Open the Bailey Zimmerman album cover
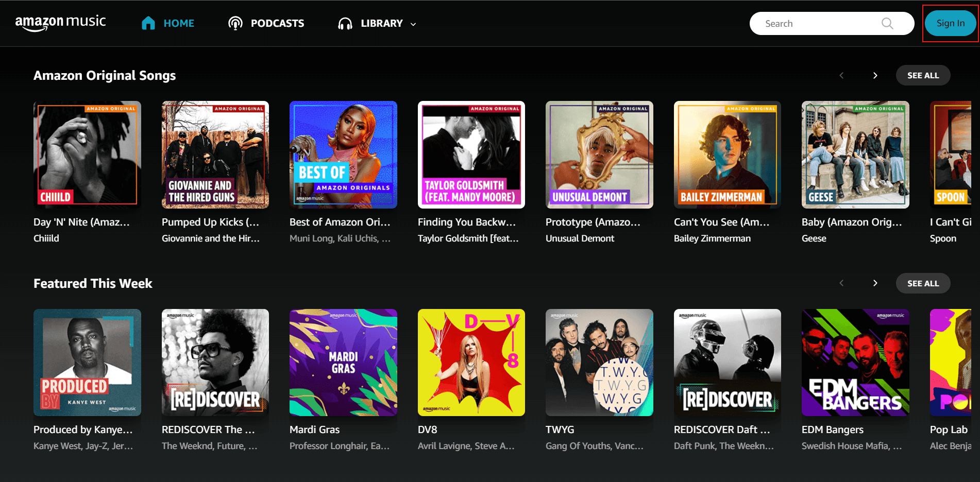Image resolution: width=980 pixels, height=482 pixels. 728,154
